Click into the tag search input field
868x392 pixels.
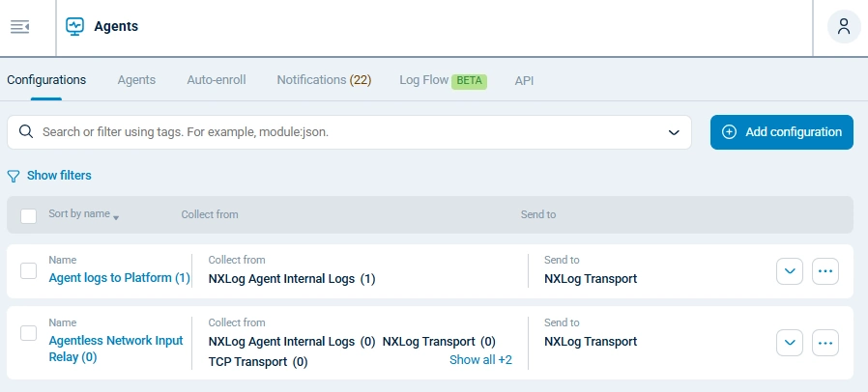348,132
